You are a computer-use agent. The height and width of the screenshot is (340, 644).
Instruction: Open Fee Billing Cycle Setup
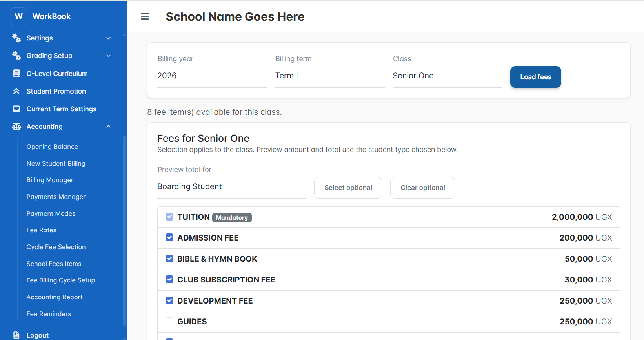click(60, 280)
